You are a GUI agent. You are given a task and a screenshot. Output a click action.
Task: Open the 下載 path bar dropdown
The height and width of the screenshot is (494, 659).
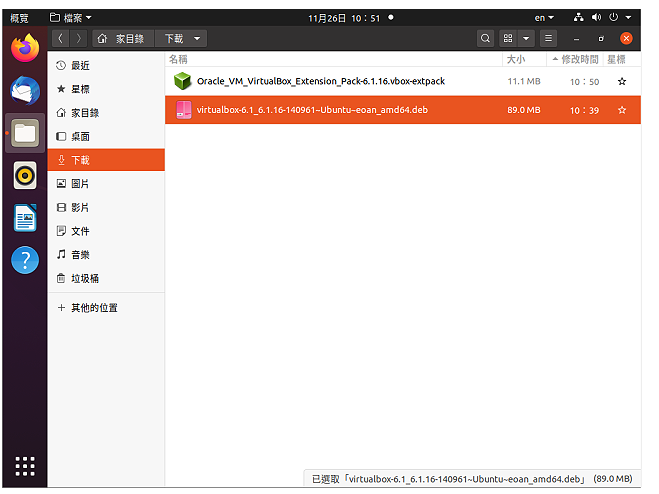[197, 39]
